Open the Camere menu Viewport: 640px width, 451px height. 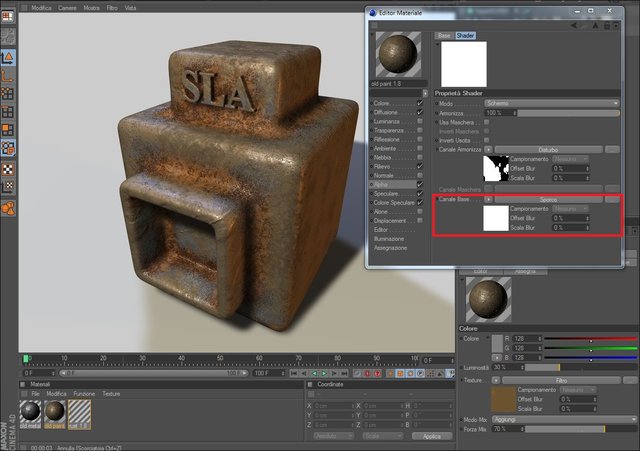[x=67, y=8]
